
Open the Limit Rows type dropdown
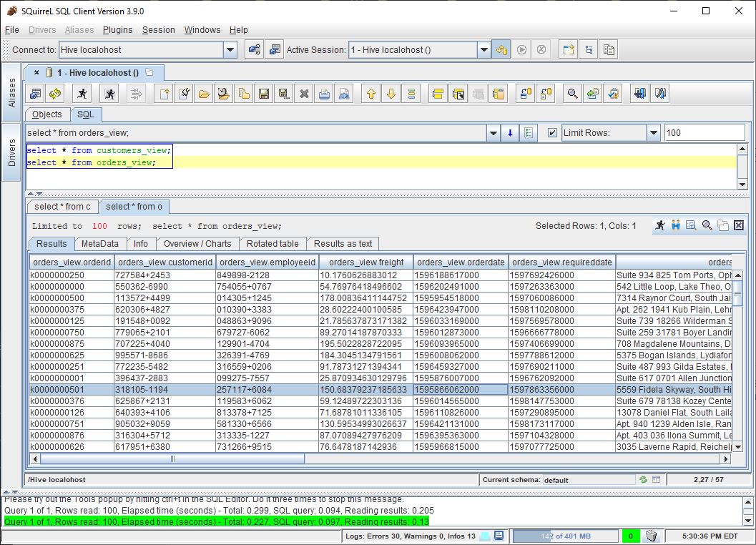click(653, 132)
